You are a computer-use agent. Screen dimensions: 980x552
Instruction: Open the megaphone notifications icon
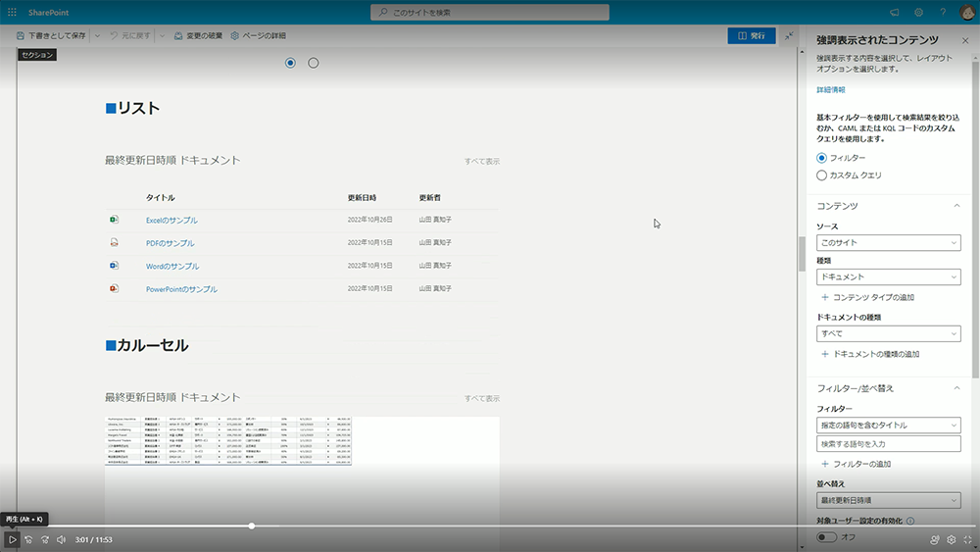pyautogui.click(x=895, y=13)
